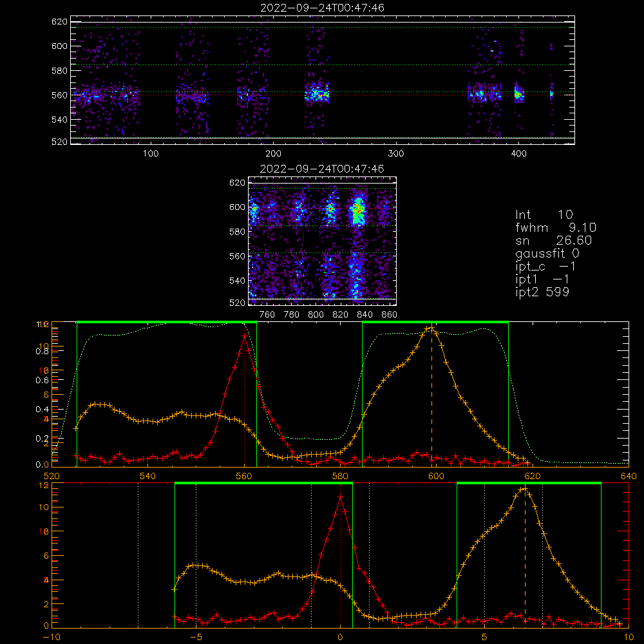The image size is (644, 644).
Task: Click x-axis label 580 of the profile plot
Action: pyautogui.click(x=340, y=477)
